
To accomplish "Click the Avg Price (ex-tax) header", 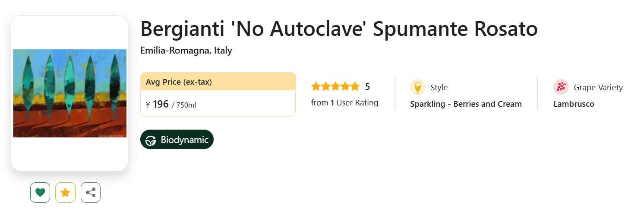I will click(179, 82).
